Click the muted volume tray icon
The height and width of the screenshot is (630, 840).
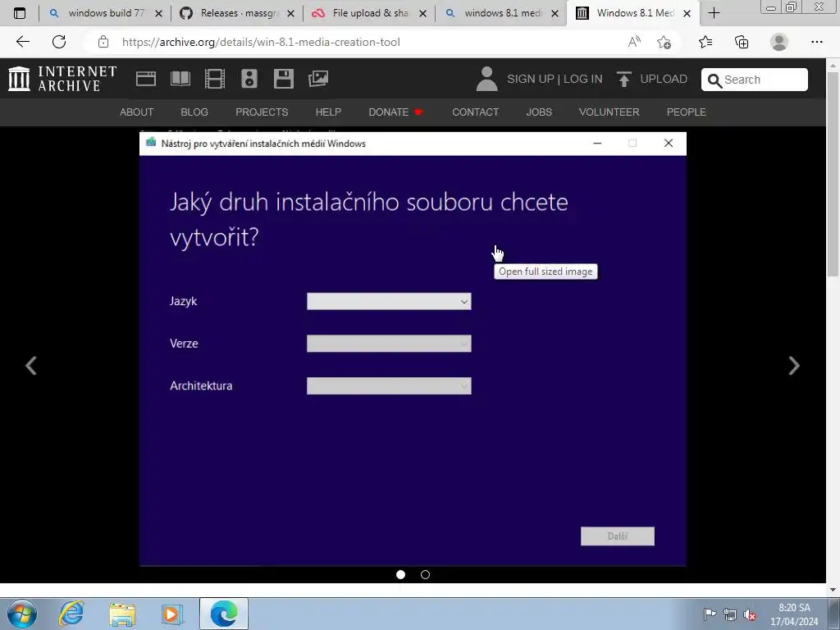pos(750,614)
